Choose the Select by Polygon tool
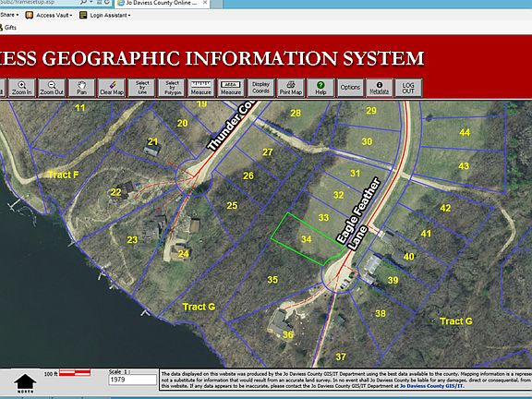The width and height of the screenshot is (532, 399). 172,88
